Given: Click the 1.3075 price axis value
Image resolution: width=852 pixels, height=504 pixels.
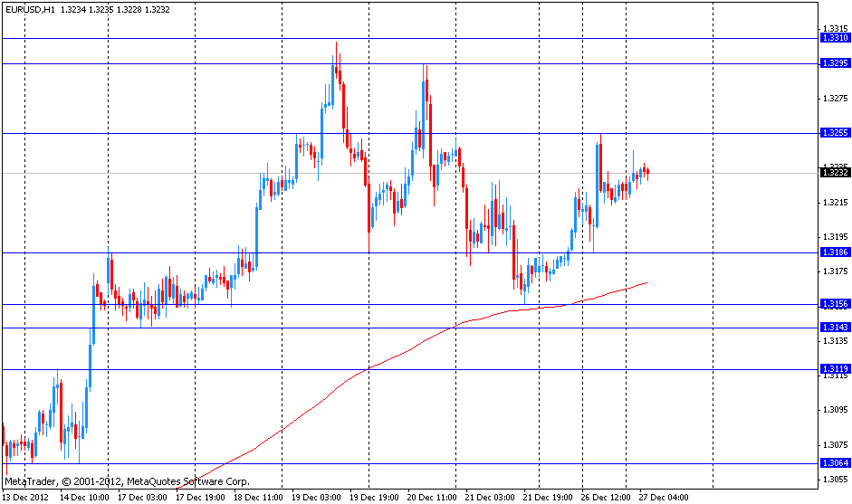Looking at the screenshot, I should (835, 445).
